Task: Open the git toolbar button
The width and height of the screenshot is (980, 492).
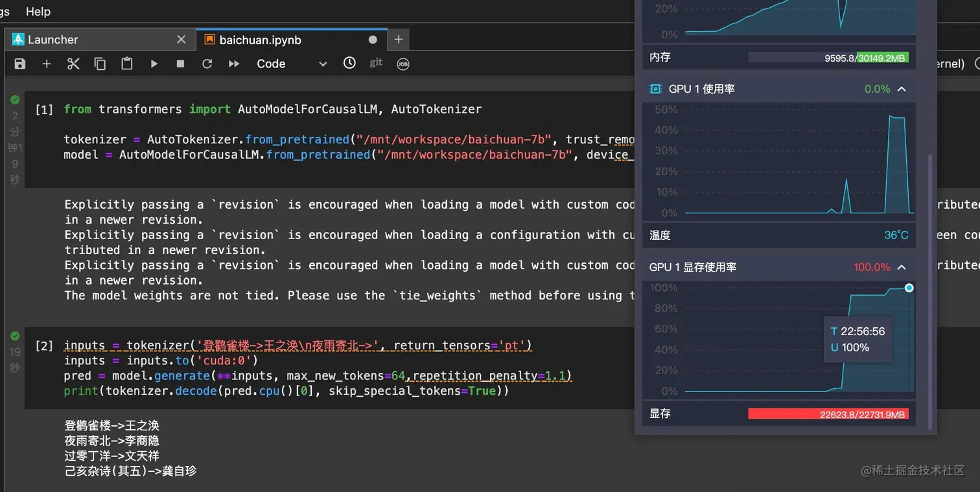Action: (x=376, y=63)
